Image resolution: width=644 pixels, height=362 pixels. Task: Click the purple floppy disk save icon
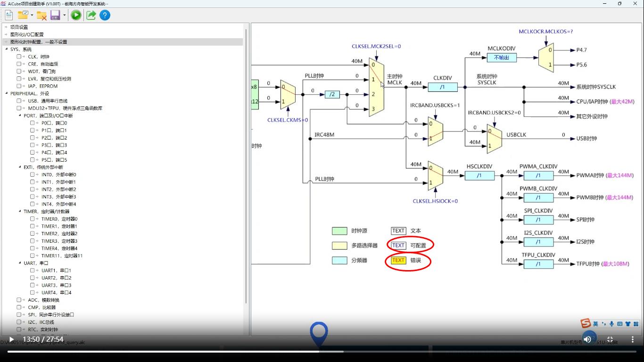tap(55, 15)
